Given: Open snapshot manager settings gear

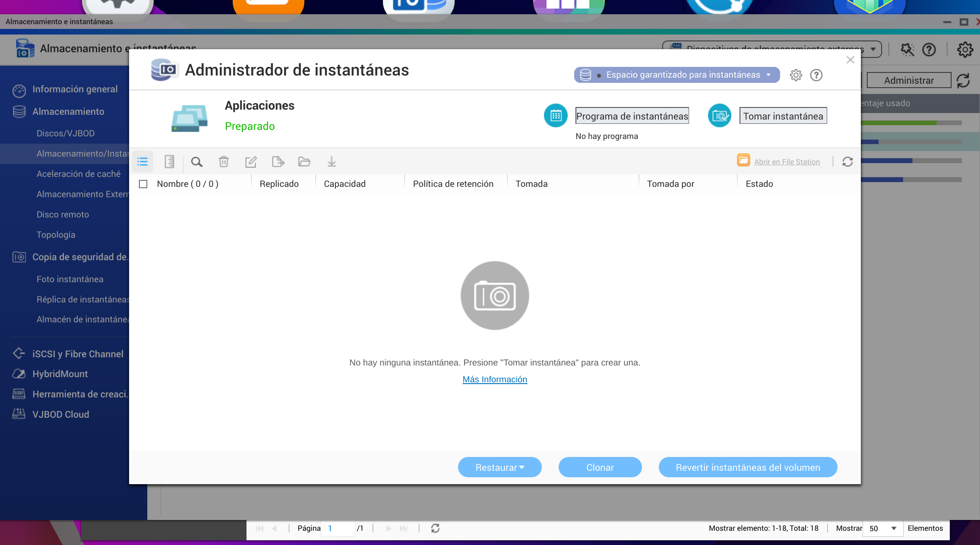Looking at the screenshot, I should coord(796,75).
